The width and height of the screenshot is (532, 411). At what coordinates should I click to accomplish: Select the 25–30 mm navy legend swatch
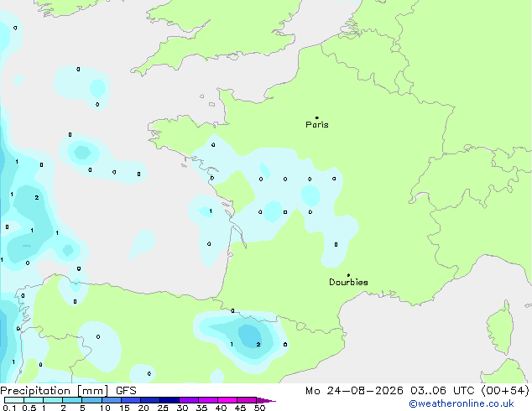click(x=169, y=400)
